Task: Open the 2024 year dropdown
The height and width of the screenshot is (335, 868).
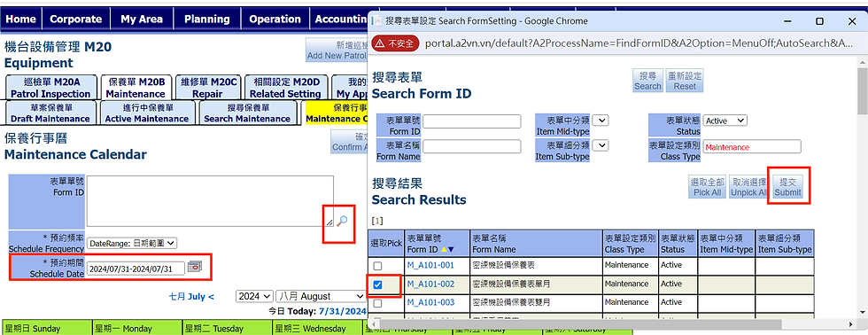Action: tap(255, 296)
